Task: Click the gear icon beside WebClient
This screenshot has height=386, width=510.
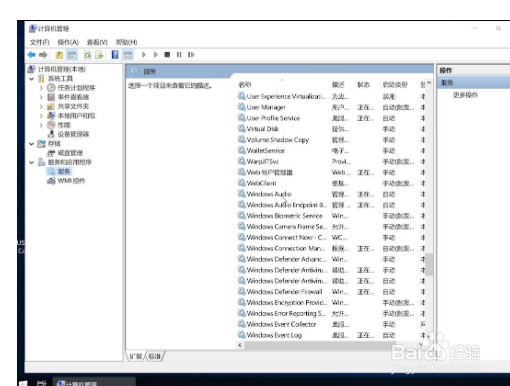Action: tap(242, 183)
